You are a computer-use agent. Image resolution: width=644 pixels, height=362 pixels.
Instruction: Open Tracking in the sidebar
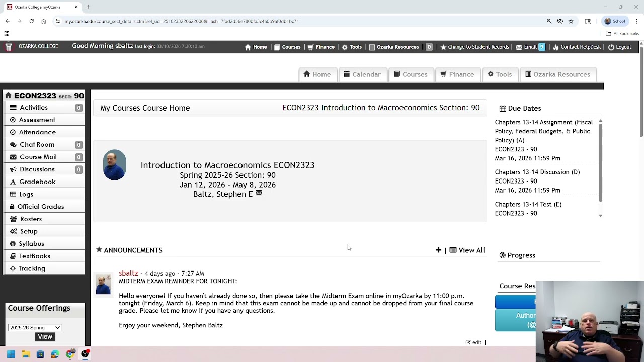(x=44, y=268)
